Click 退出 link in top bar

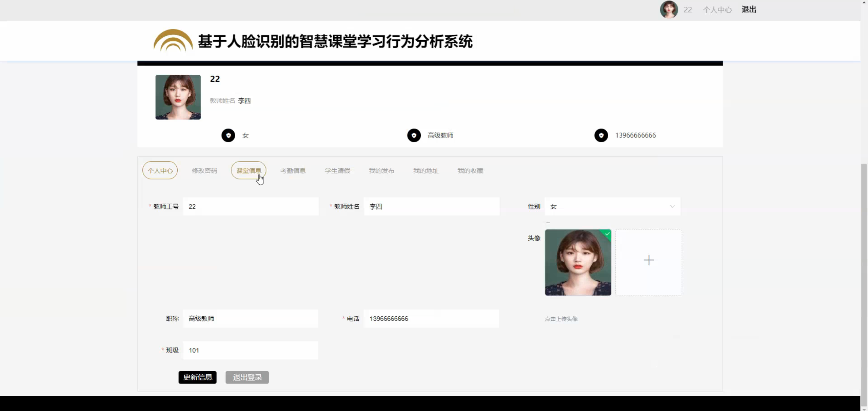749,10
